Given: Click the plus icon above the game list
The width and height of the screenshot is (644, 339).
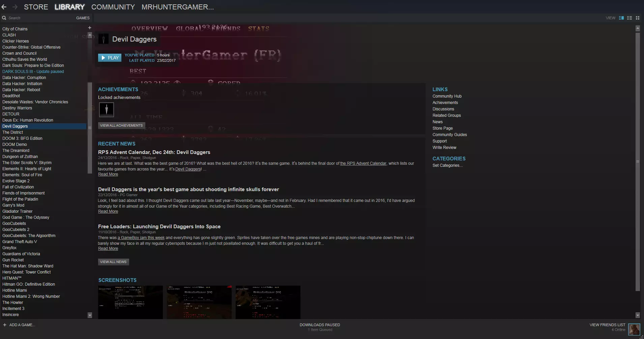Looking at the screenshot, I should tap(90, 28).
